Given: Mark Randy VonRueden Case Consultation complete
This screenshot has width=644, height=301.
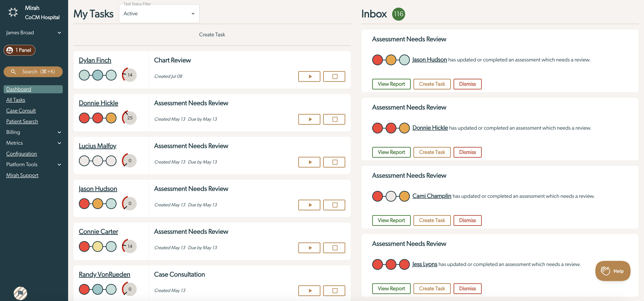Looking at the screenshot, I should pos(334,290).
